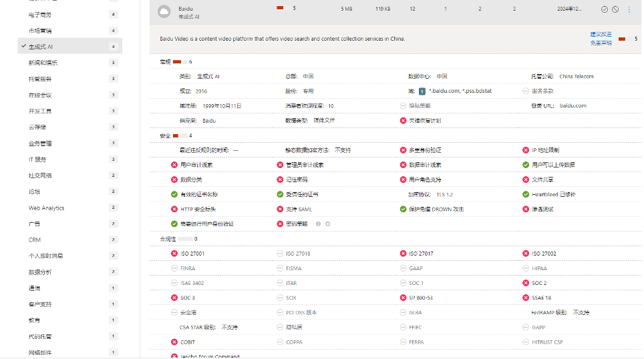The image size is (644, 359).
Task: Click the TLS 1.2 encryption protocol value
Action: (x=444, y=194)
